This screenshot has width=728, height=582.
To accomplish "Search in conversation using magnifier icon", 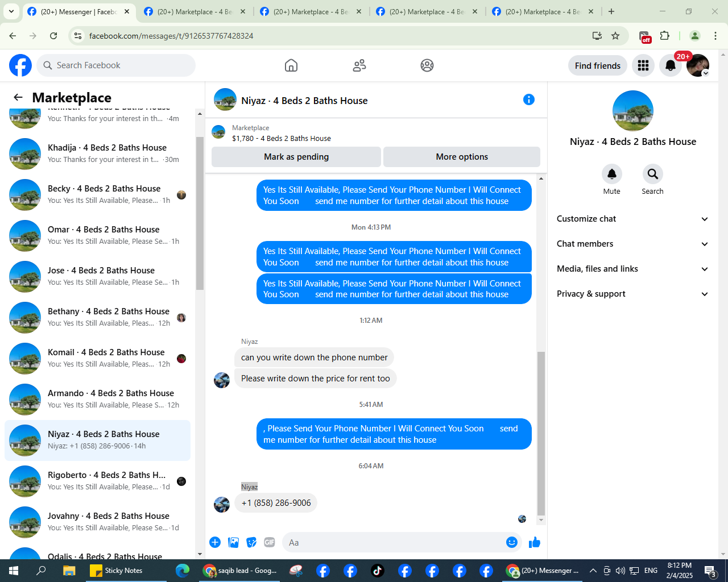I will click(x=653, y=174).
